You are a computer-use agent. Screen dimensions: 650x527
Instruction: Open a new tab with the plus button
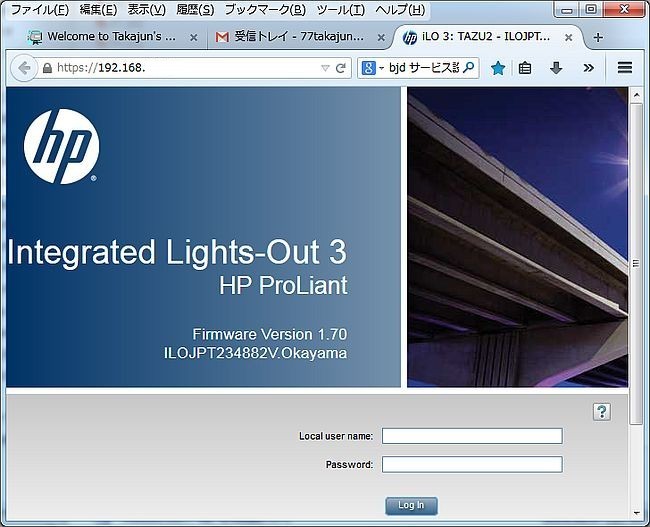pos(598,37)
